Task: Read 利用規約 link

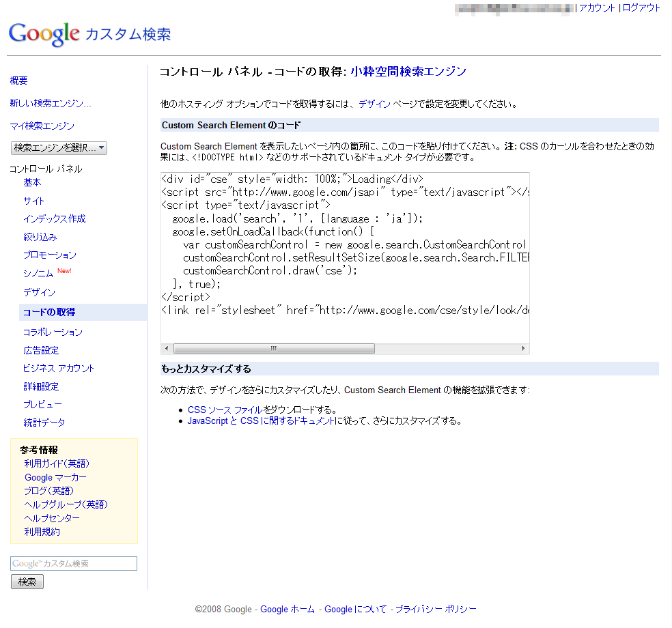Action: (x=42, y=532)
